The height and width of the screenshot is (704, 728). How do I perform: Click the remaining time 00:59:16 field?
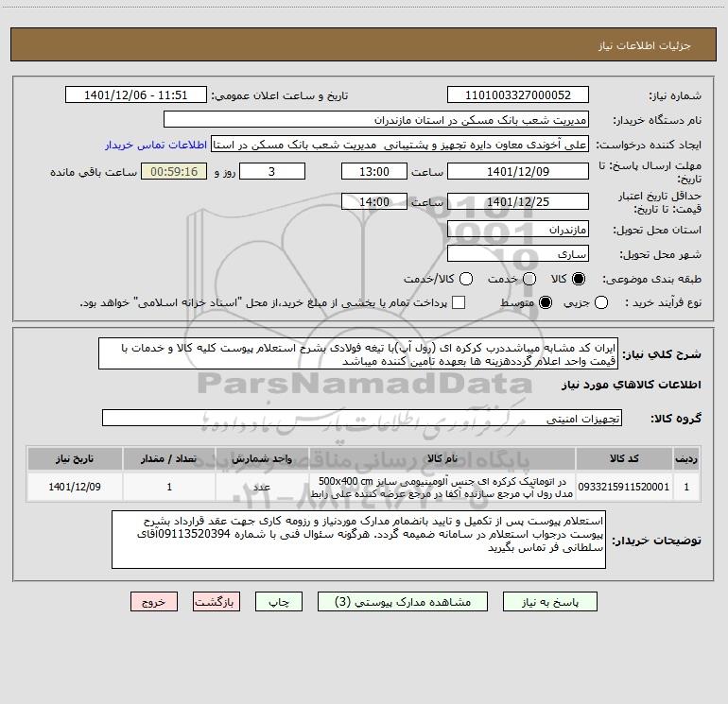[174, 172]
